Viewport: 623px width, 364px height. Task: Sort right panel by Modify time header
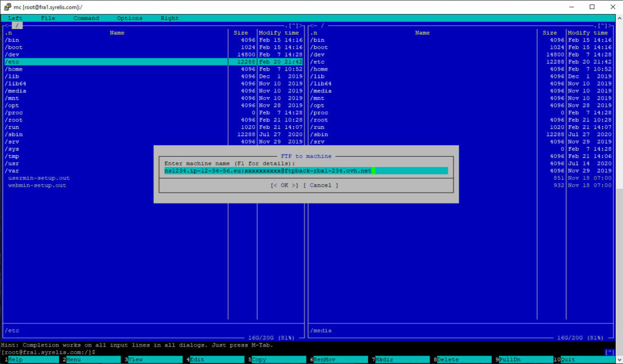pos(588,33)
